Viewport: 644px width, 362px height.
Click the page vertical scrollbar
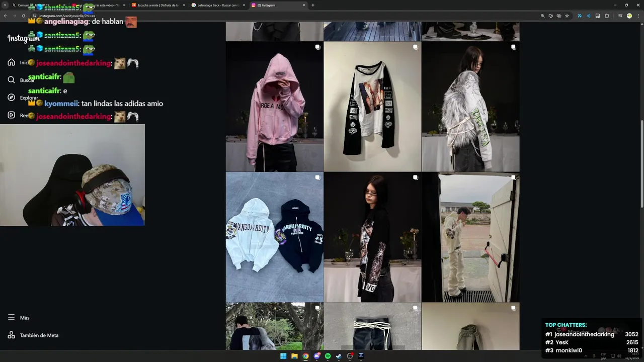coord(642,163)
